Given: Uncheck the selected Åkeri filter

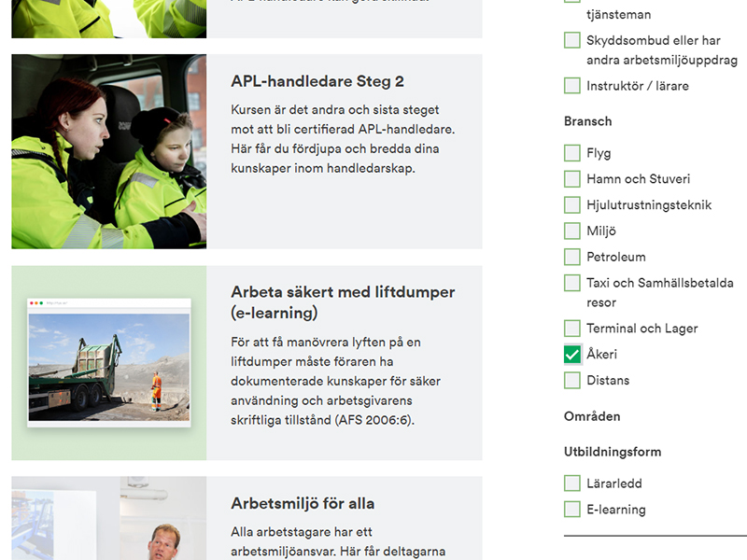Looking at the screenshot, I should point(571,354).
